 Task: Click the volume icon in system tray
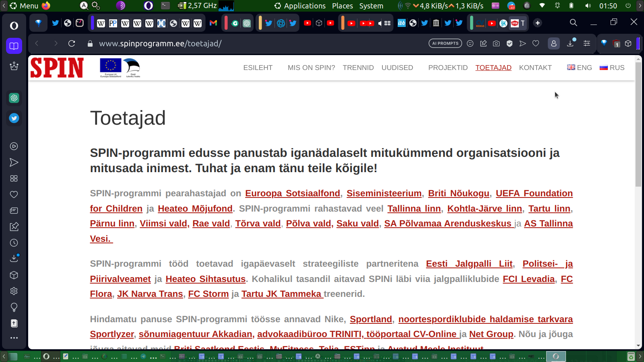[x=588, y=6]
